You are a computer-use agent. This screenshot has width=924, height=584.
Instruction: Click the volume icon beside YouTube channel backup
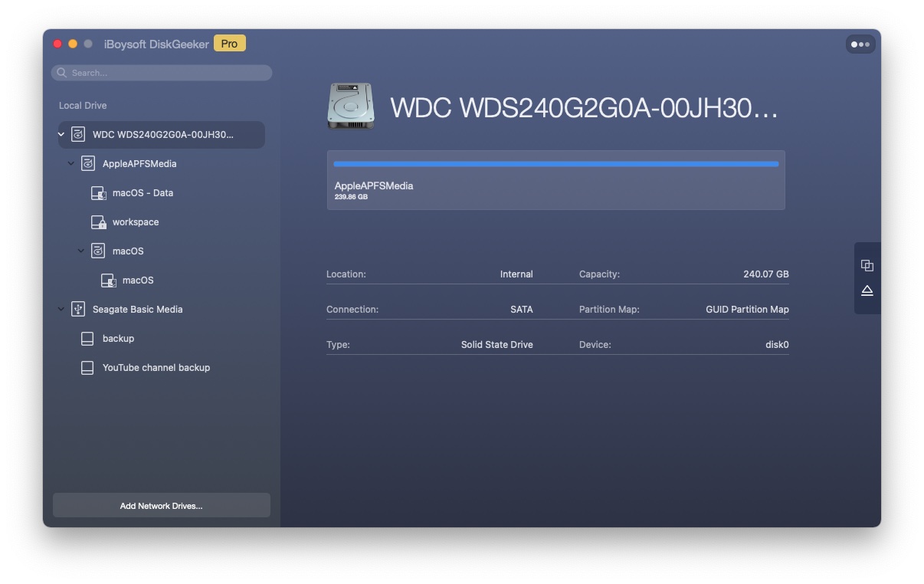click(87, 368)
